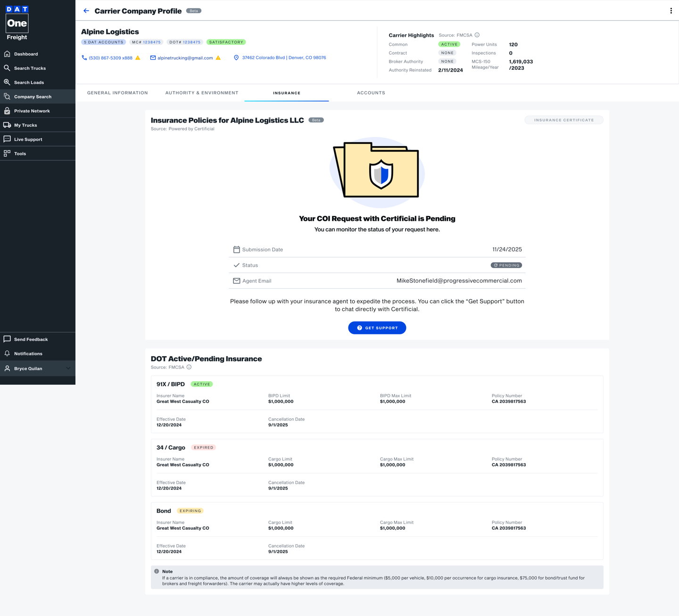Open the three-dot more options menu
This screenshot has height=616, width=679.
pos(671,11)
